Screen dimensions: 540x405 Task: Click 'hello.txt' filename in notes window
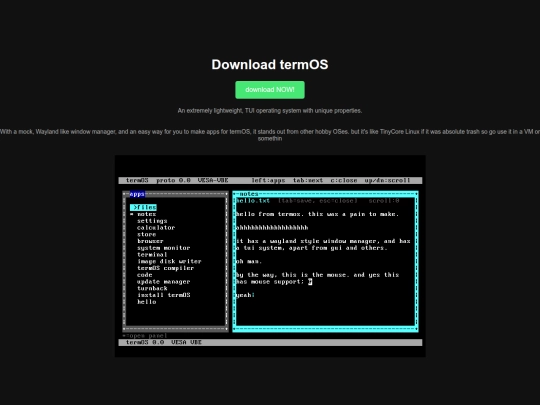pos(252,200)
